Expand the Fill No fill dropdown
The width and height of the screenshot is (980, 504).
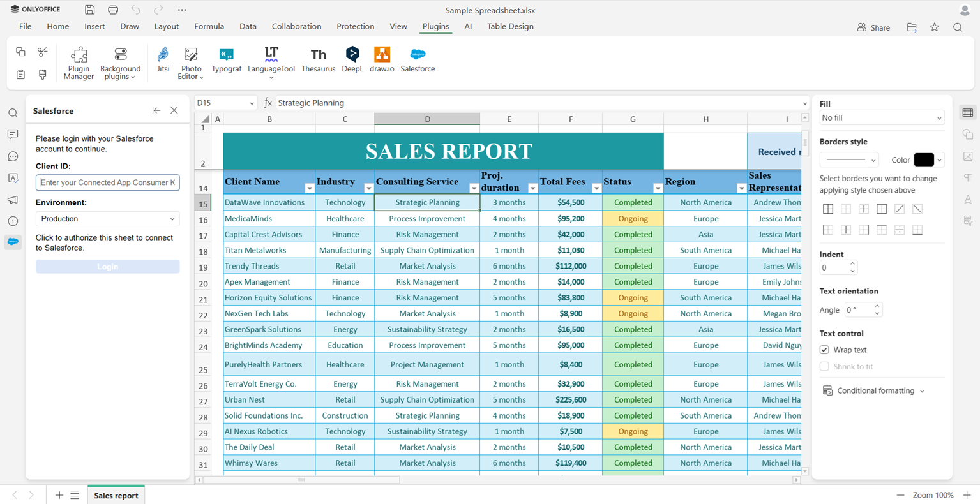coord(881,118)
